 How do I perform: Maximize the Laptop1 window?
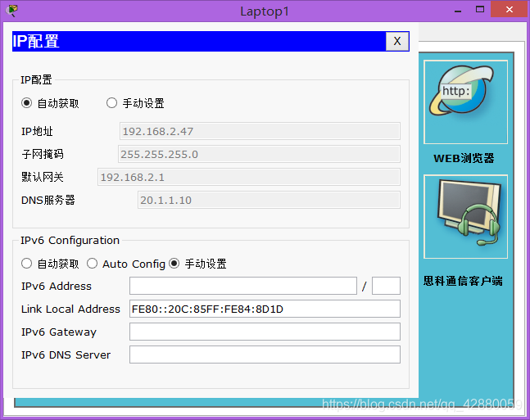(x=480, y=10)
